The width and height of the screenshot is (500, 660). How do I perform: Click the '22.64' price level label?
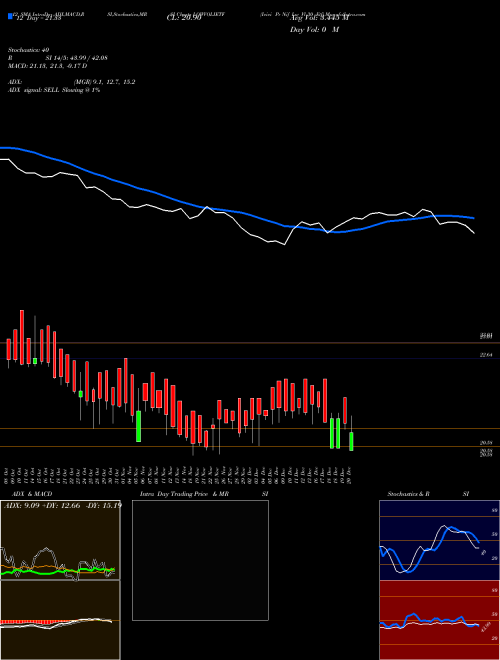pos(486,355)
